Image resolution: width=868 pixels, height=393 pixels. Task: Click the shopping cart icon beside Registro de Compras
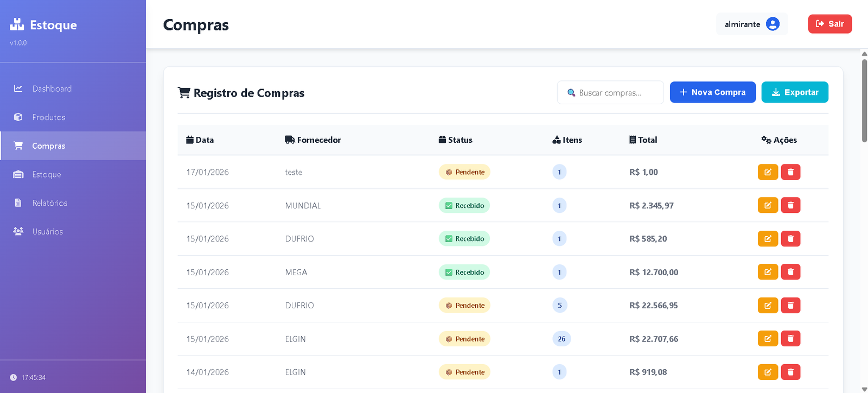click(184, 93)
